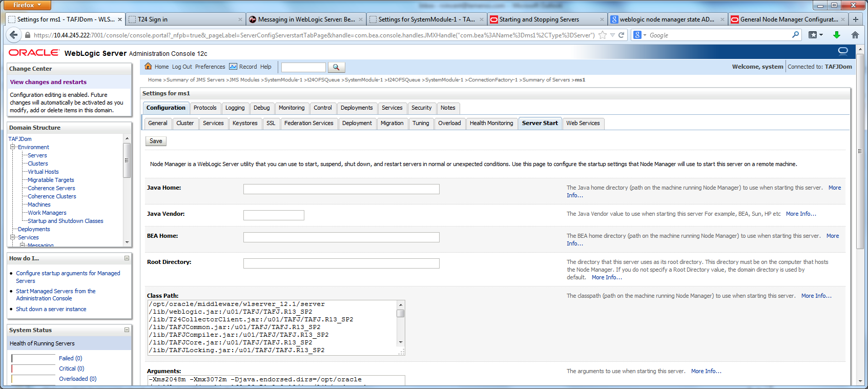Collapse the System Status panel
Image resolution: width=868 pixels, height=389 pixels.
127,330
